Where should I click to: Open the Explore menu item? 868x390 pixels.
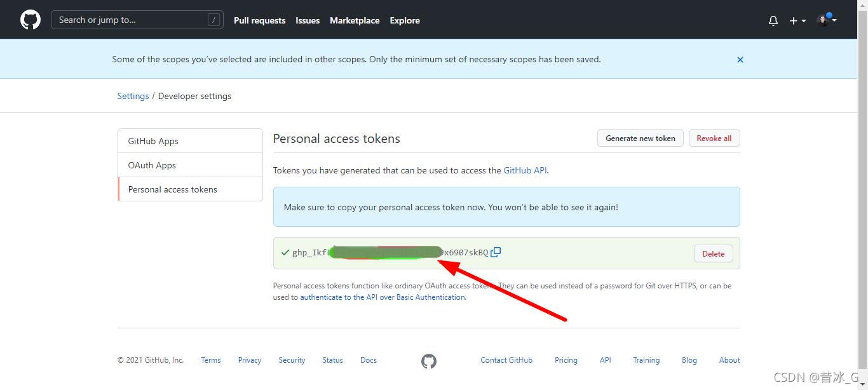(x=405, y=20)
